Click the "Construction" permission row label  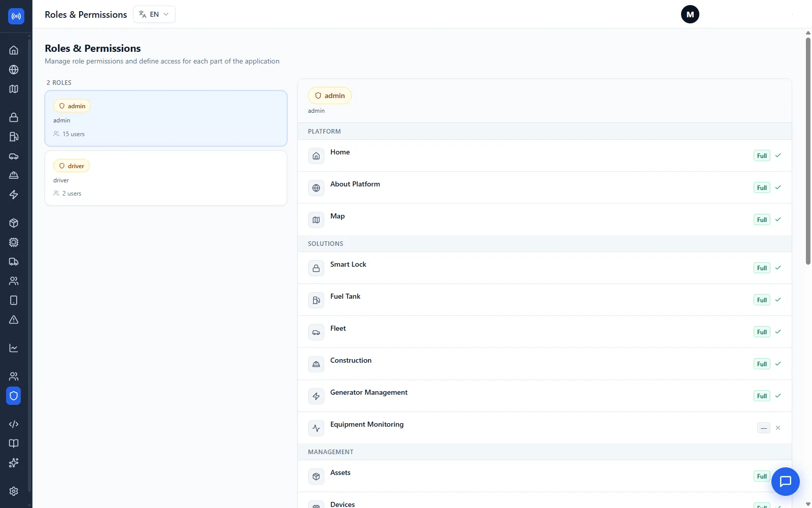351,360
